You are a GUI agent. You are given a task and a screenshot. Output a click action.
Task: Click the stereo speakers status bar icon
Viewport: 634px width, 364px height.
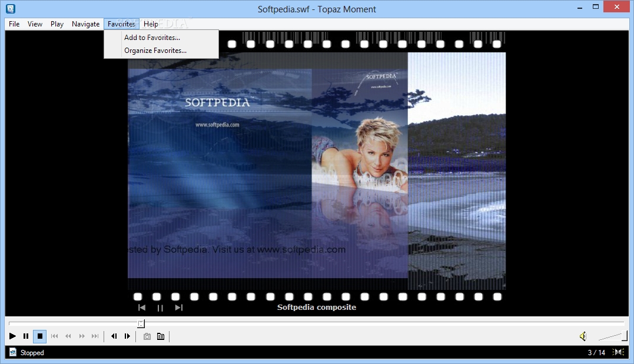(618, 352)
